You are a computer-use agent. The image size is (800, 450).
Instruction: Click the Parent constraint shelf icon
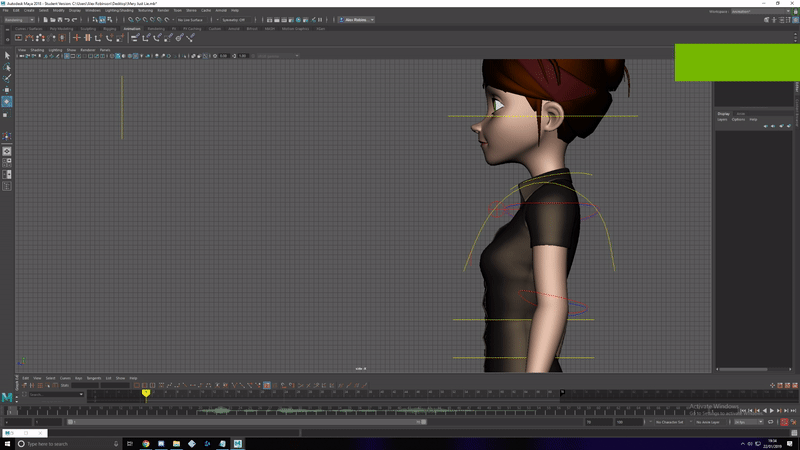tap(135, 37)
